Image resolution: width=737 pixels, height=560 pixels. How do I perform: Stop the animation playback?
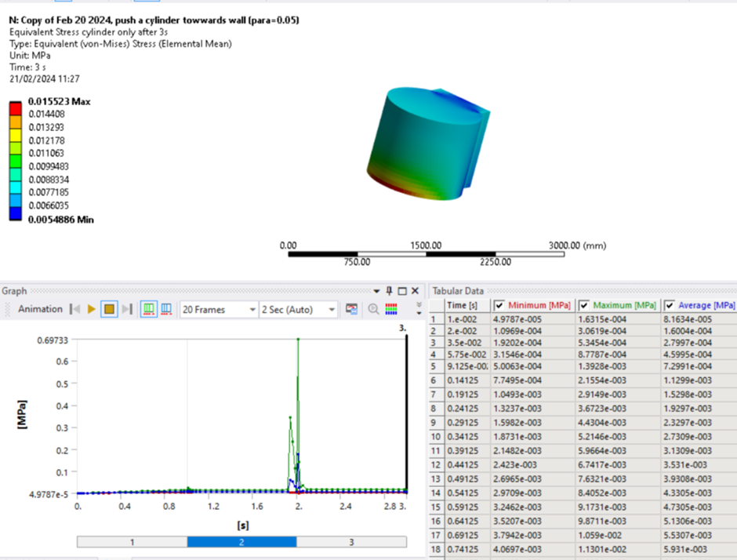point(109,309)
